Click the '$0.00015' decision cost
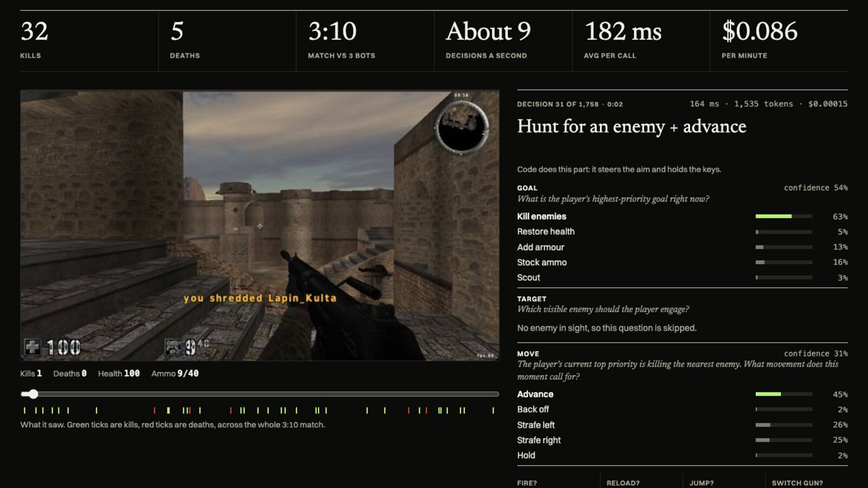Screen dimensions: 868x488 point(828,104)
